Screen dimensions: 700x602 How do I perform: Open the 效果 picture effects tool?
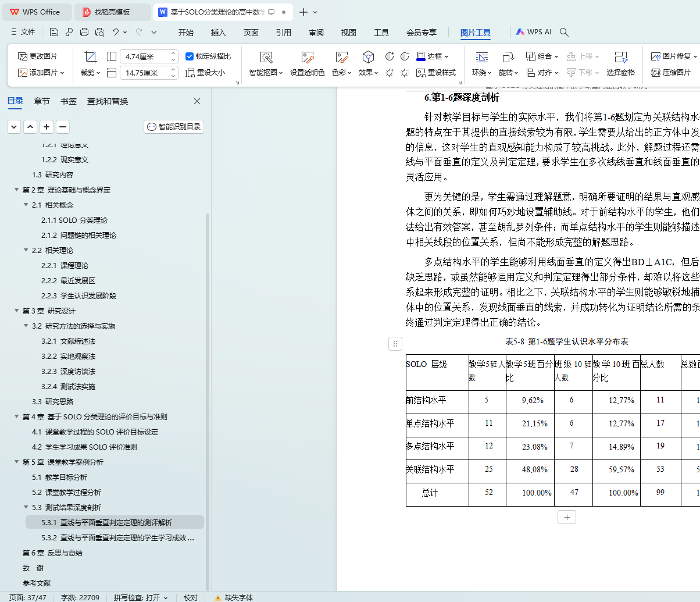[x=368, y=64]
